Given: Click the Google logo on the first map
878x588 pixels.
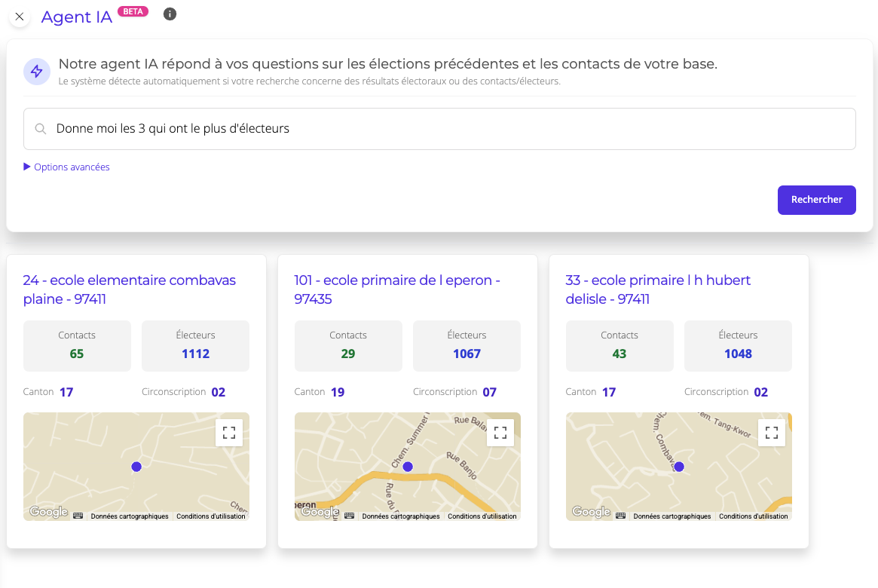Looking at the screenshot, I should 47,511.
